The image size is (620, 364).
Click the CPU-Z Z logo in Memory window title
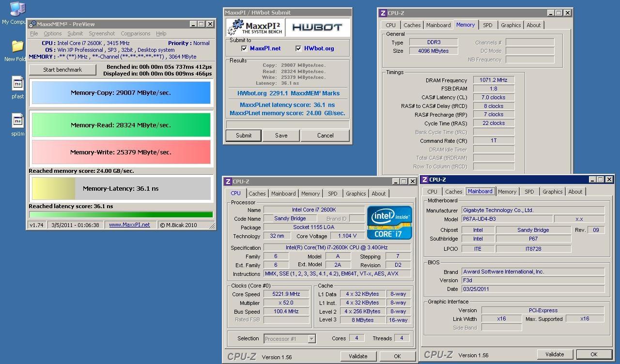click(383, 13)
